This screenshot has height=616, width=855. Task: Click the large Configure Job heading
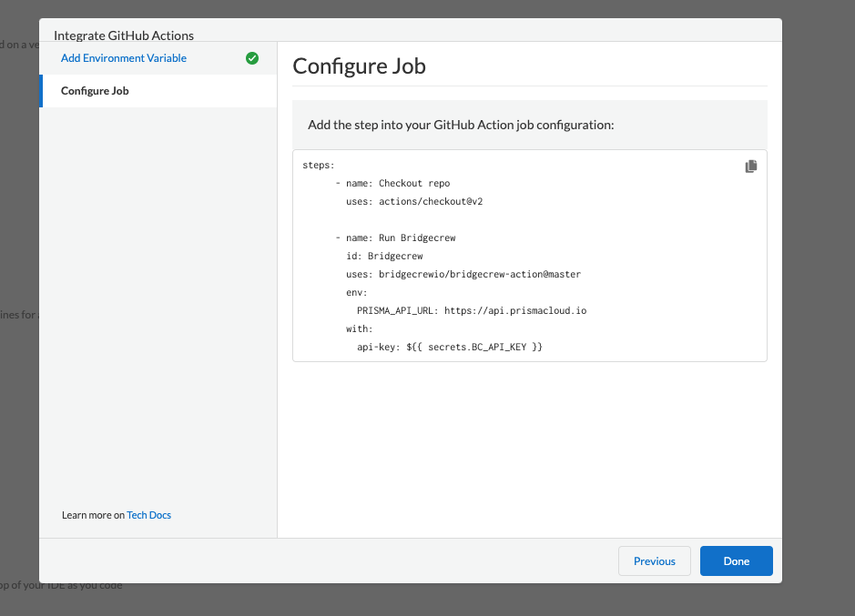click(359, 66)
